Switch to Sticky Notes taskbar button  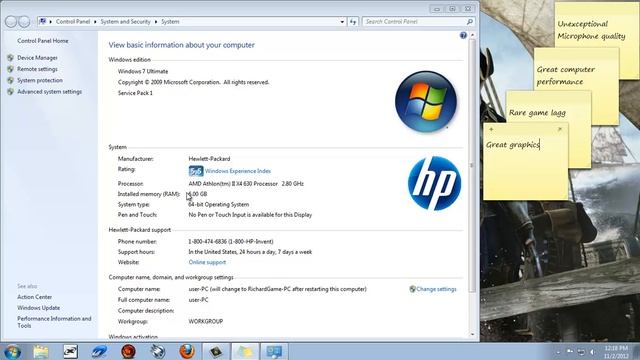pos(245,351)
